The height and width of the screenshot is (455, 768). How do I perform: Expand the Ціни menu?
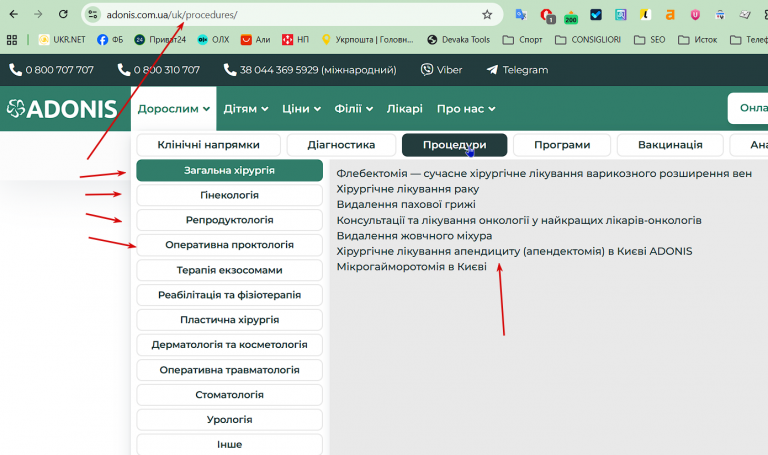click(x=301, y=109)
